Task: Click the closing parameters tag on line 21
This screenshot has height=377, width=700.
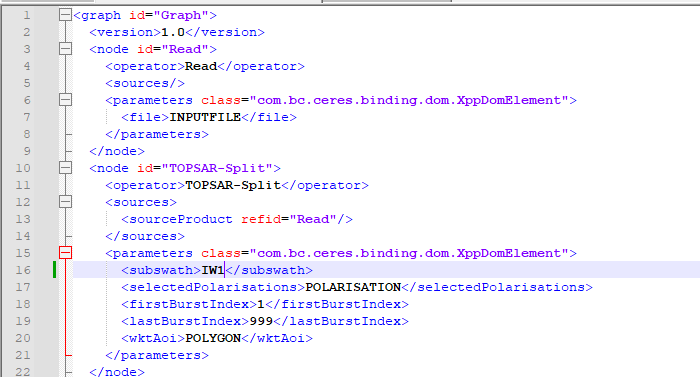Action: coord(157,355)
